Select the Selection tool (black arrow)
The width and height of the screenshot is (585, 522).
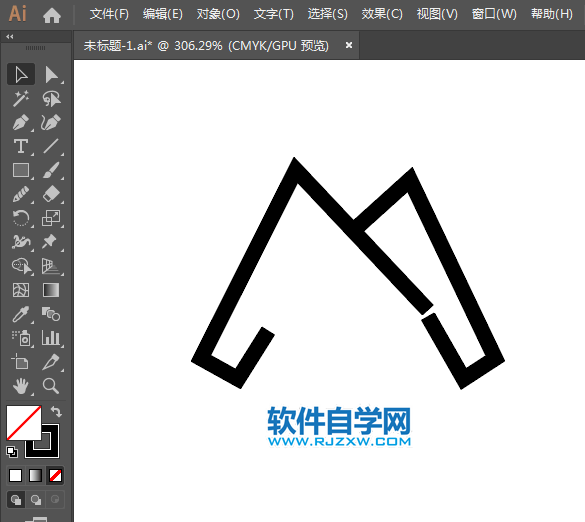21,75
